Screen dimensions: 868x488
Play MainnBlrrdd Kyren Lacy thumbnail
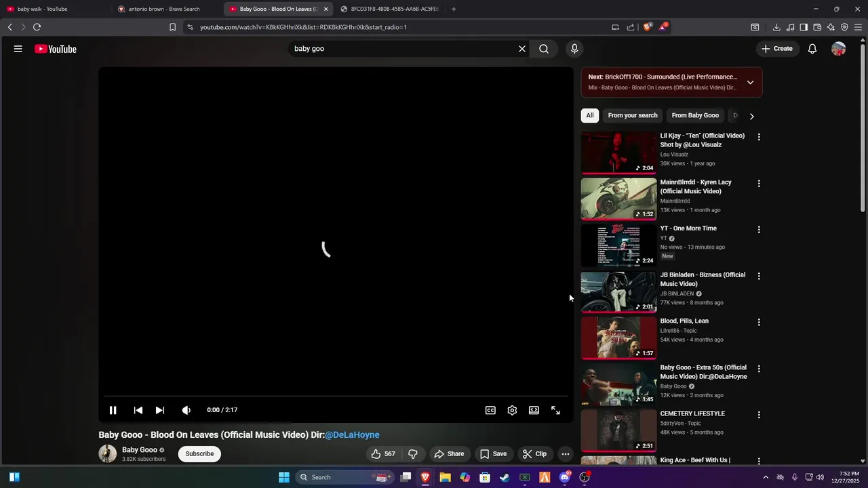[618, 199]
